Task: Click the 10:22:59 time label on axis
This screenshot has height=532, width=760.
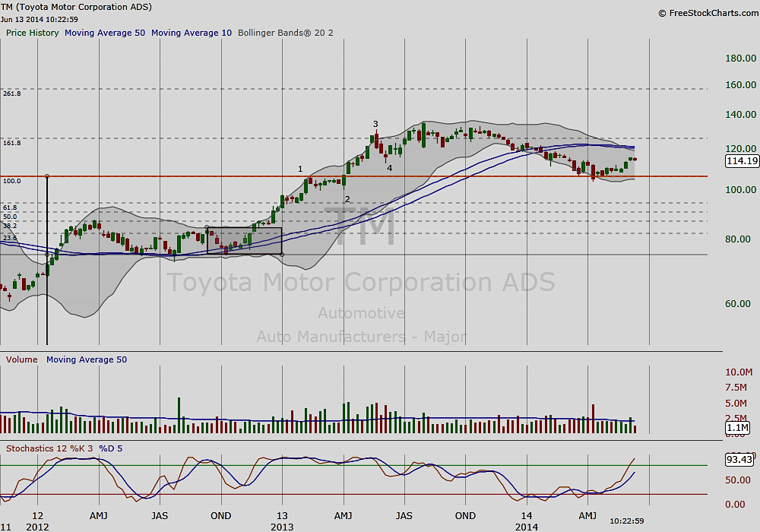Action: (627, 521)
